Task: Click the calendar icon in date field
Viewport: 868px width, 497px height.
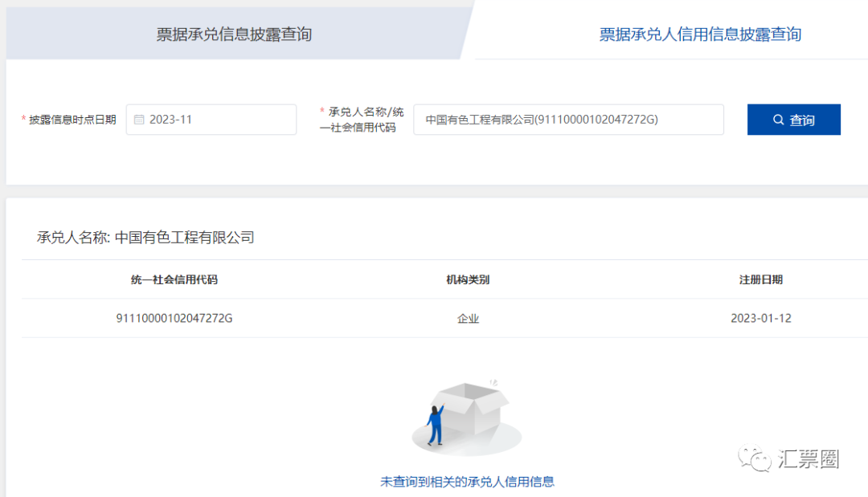Action: 139,120
